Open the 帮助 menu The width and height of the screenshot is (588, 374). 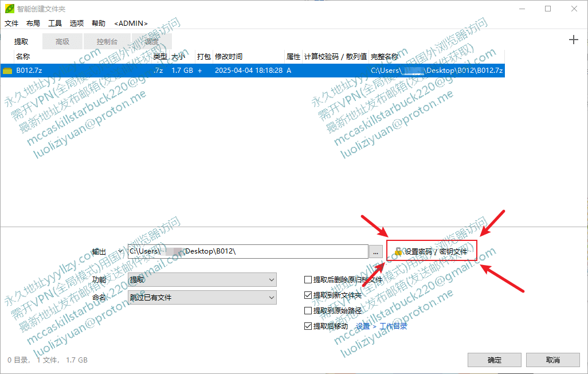click(x=98, y=24)
